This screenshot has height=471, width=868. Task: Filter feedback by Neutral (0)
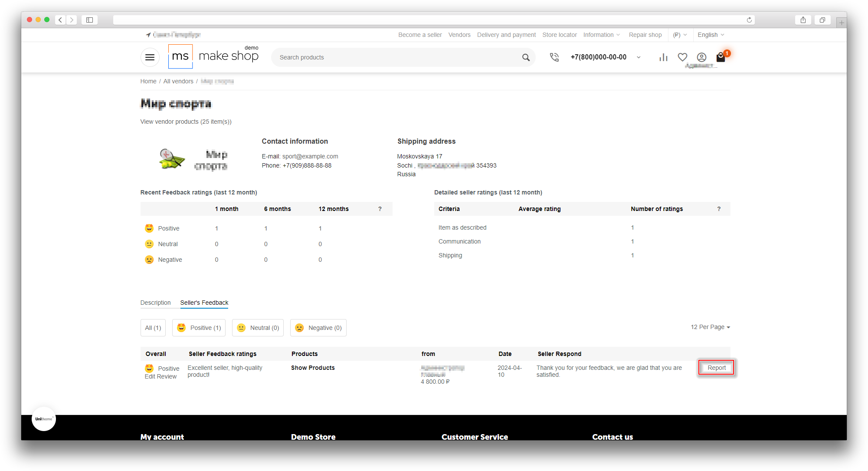258,328
